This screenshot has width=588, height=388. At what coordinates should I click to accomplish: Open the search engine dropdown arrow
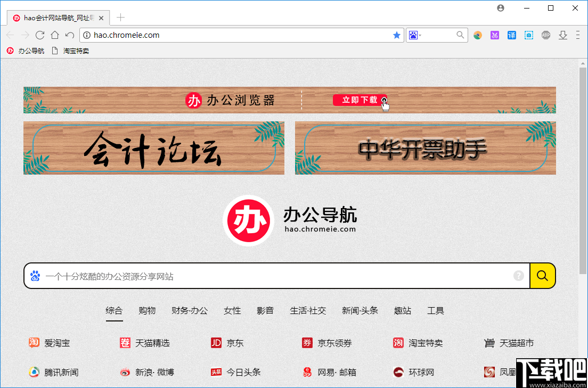[419, 35]
